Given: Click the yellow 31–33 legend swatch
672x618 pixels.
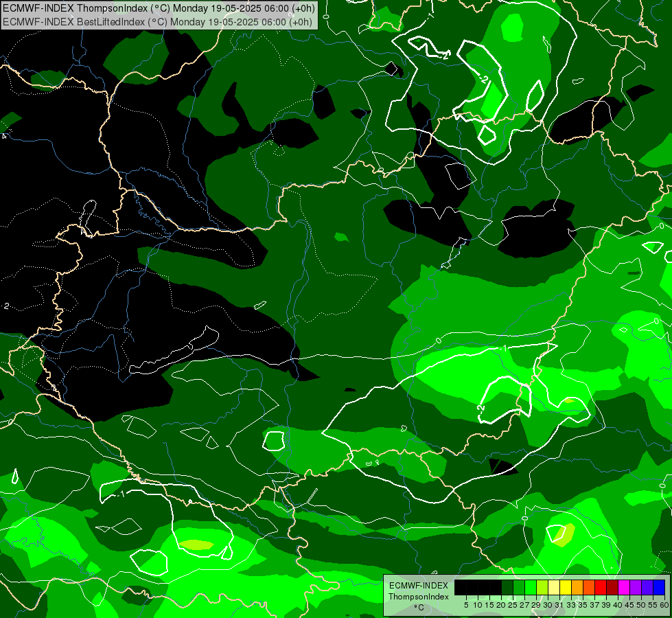Looking at the screenshot, I should [x=566, y=587].
